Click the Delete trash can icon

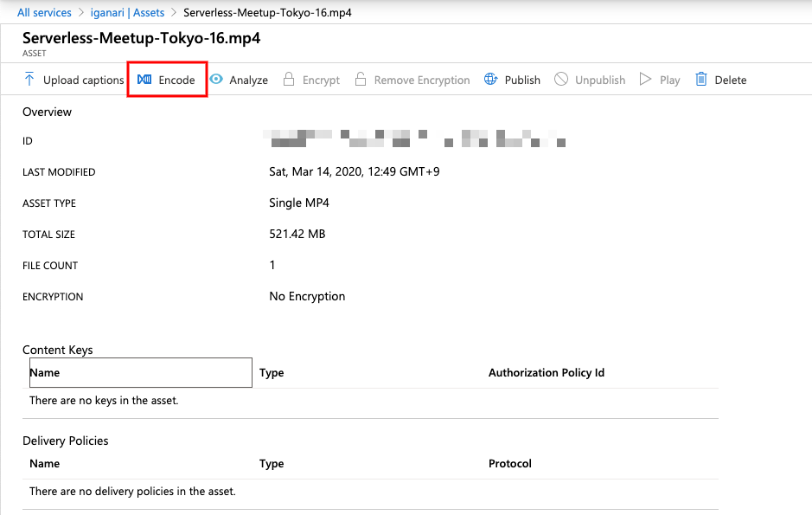pos(700,80)
